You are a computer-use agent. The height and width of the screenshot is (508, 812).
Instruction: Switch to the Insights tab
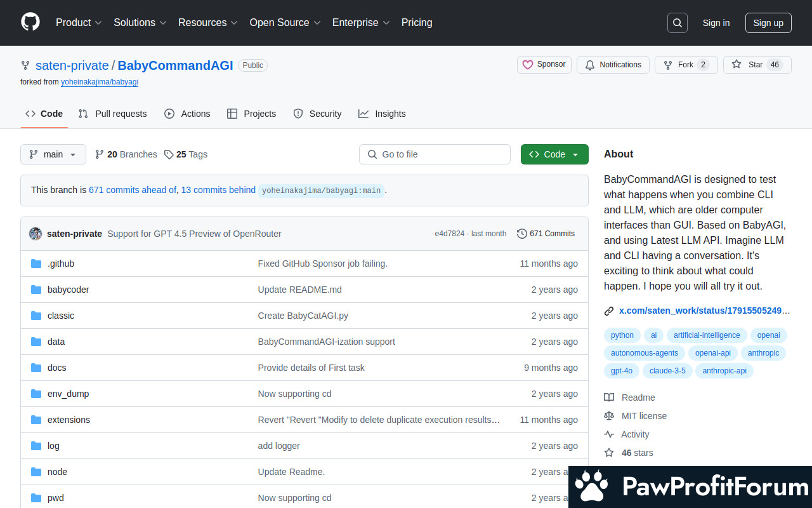pyautogui.click(x=382, y=114)
